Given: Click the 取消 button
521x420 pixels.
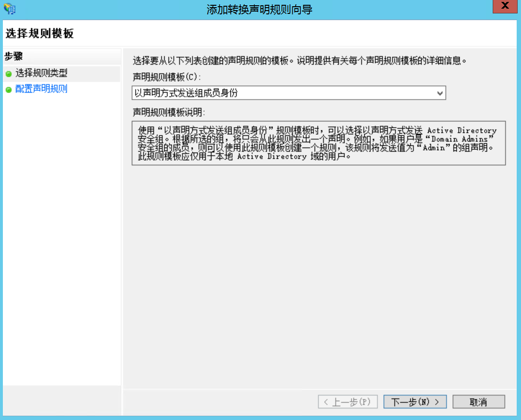Looking at the screenshot, I should tap(478, 402).
